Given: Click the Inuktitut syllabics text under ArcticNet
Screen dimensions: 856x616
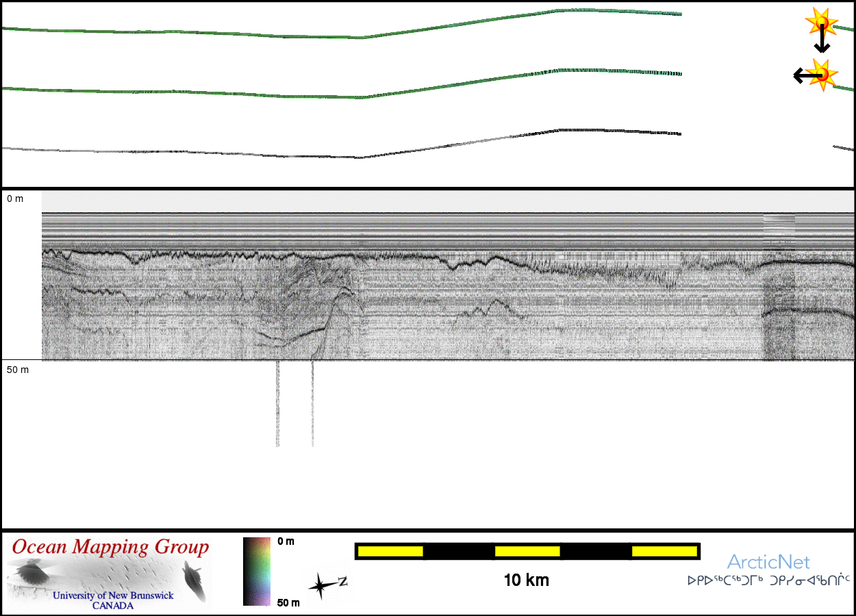Looking at the screenshot, I should (768, 580).
